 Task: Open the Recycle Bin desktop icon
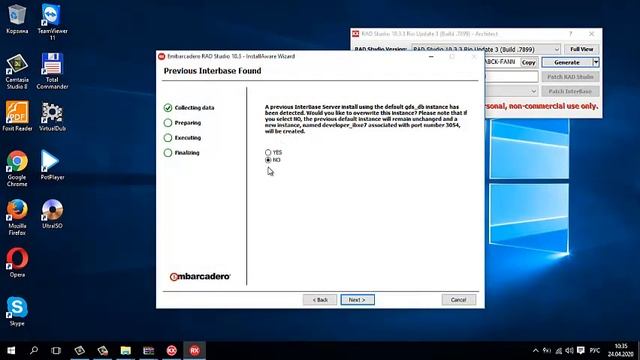(x=17, y=18)
